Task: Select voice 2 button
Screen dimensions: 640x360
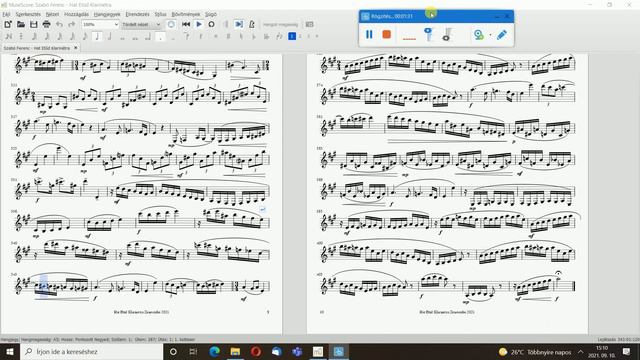Action: pos(300,36)
